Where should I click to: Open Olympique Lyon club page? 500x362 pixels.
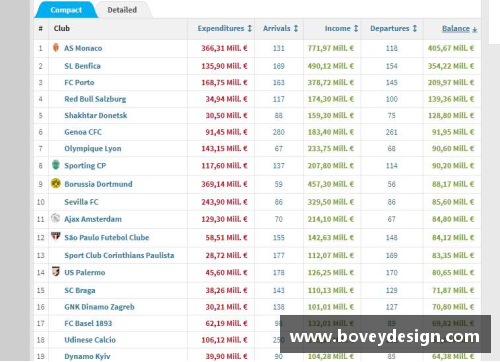click(x=93, y=149)
